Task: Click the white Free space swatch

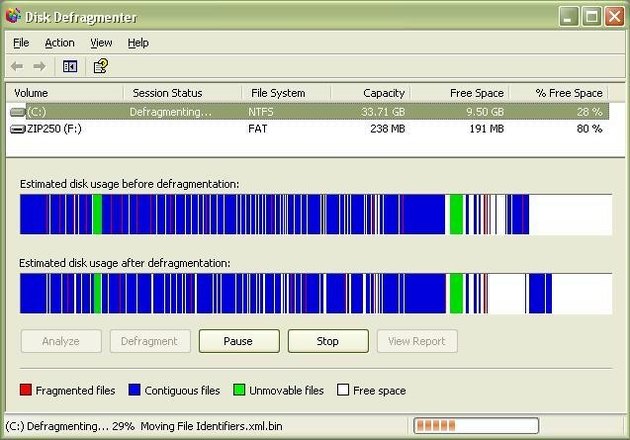Action: point(343,389)
